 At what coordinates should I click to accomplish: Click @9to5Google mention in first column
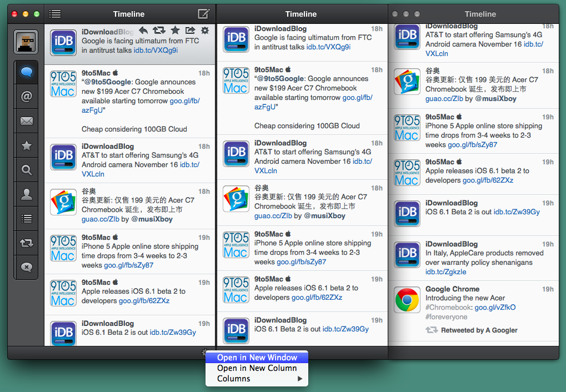point(108,82)
